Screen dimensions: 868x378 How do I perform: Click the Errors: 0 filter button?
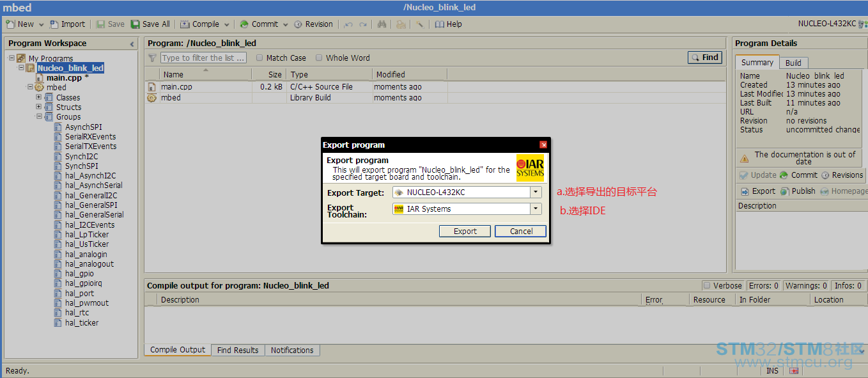pos(764,286)
